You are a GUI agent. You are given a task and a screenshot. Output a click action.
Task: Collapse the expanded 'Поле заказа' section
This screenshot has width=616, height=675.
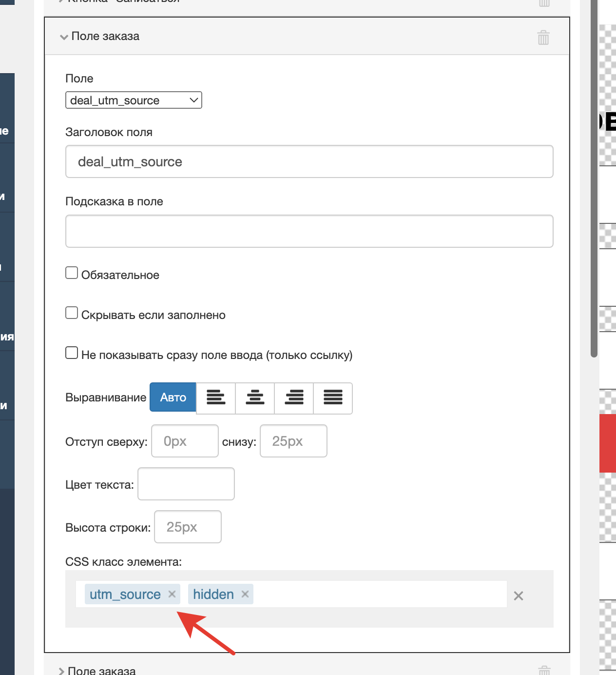(x=100, y=37)
